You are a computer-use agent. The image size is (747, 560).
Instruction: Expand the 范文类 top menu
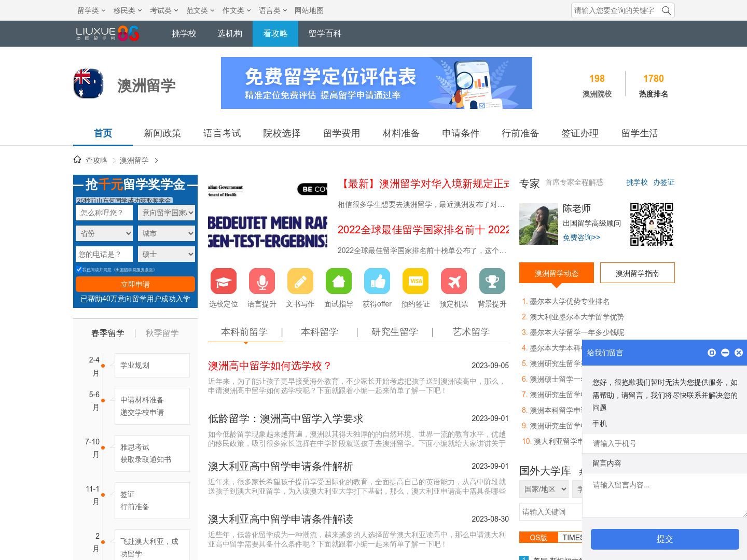coord(200,10)
